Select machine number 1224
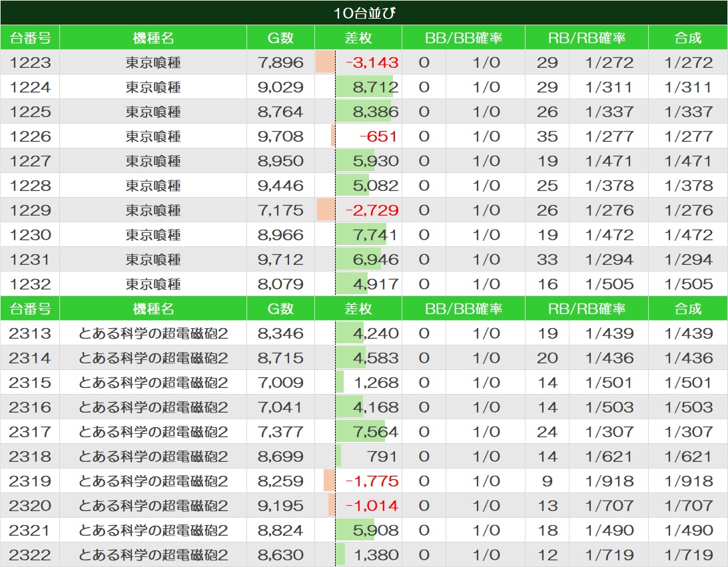This screenshot has height=567, width=728. [30, 87]
